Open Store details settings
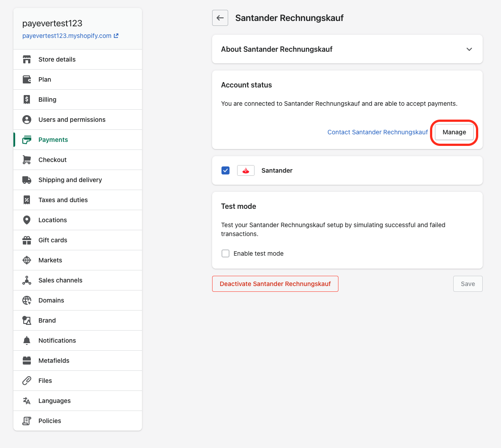Image resolution: width=501 pixels, height=448 pixels. pyautogui.click(x=78, y=59)
